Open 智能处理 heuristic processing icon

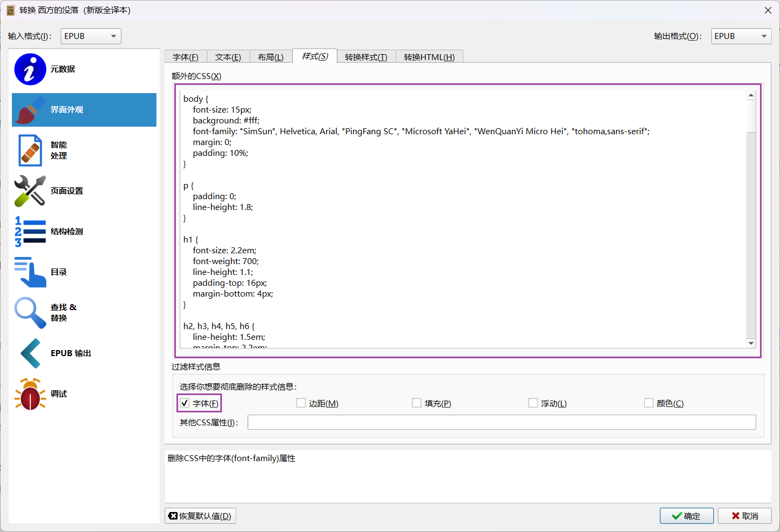(30, 150)
